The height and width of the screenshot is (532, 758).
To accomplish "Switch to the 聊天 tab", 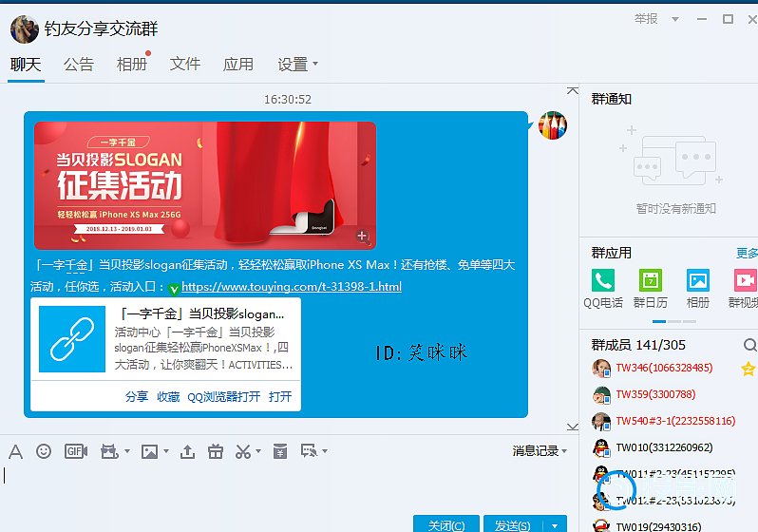I will pos(26,65).
